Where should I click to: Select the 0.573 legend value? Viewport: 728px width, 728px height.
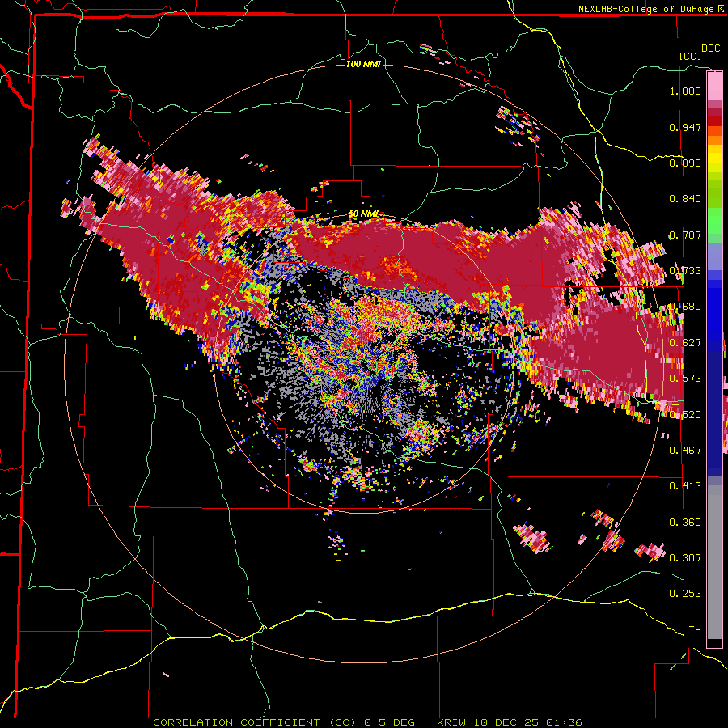685,379
